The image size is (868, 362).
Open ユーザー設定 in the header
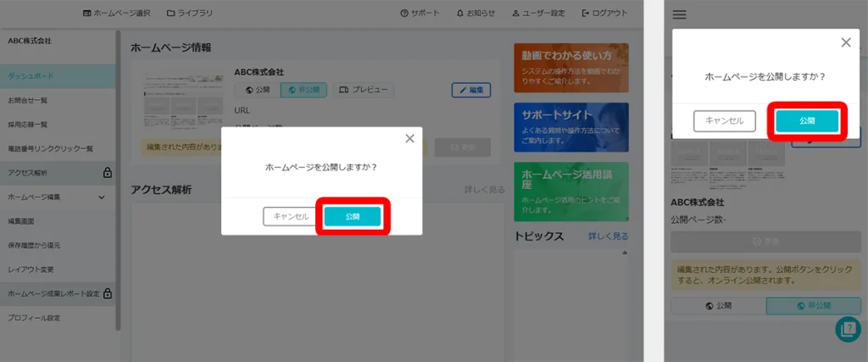tap(538, 14)
